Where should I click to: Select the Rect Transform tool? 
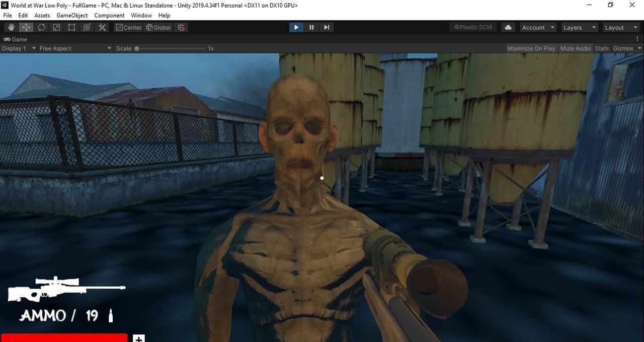pyautogui.click(x=72, y=27)
